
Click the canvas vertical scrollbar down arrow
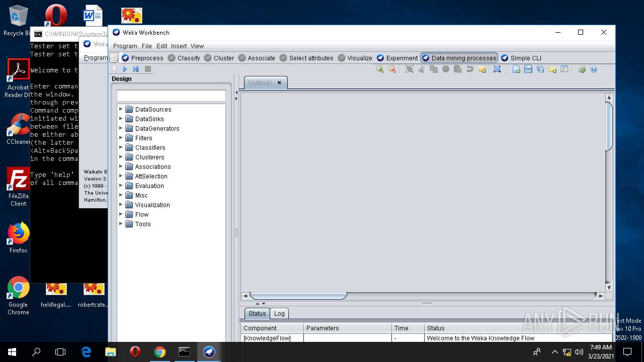pyautogui.click(x=609, y=288)
